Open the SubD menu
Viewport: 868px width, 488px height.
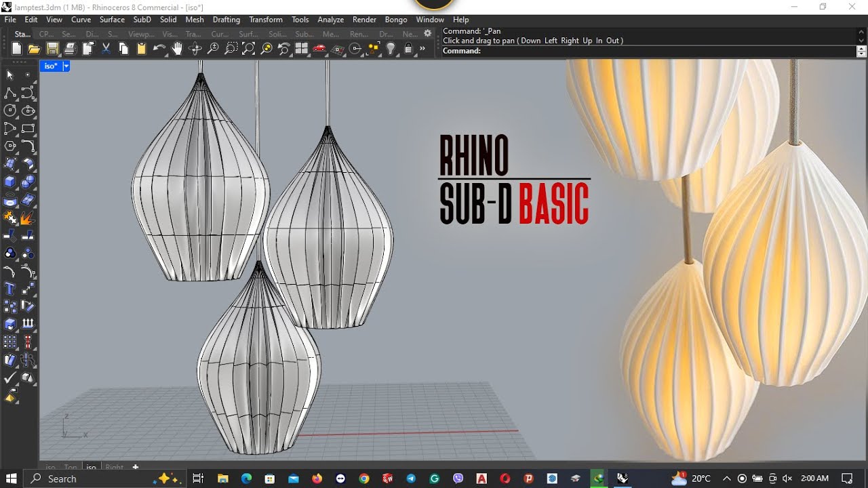[142, 20]
